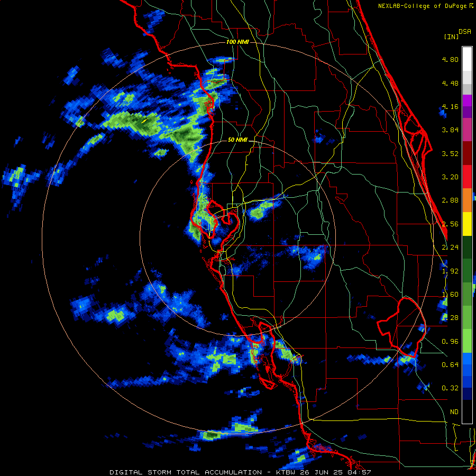
Task: Pick the orange legend swatch near 2.88
Action: coord(467,200)
